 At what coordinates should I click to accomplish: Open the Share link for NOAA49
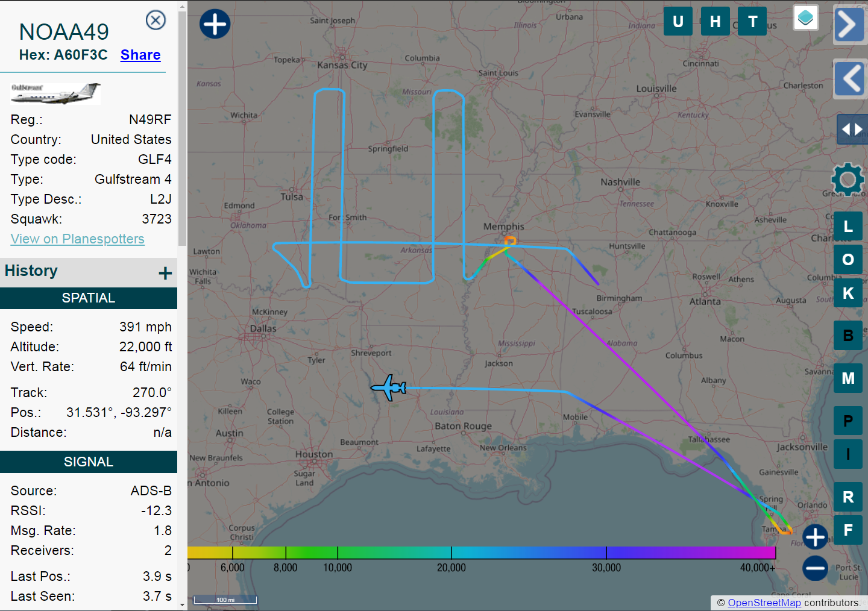click(x=140, y=55)
